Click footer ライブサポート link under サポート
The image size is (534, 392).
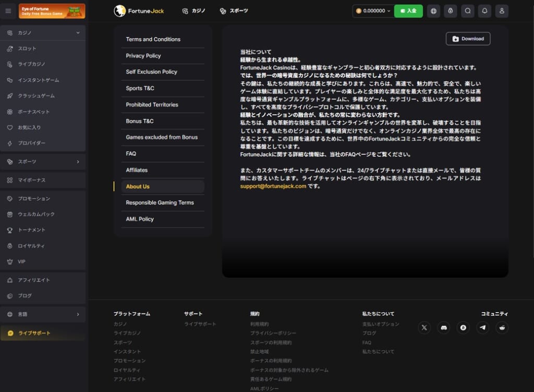pos(200,324)
